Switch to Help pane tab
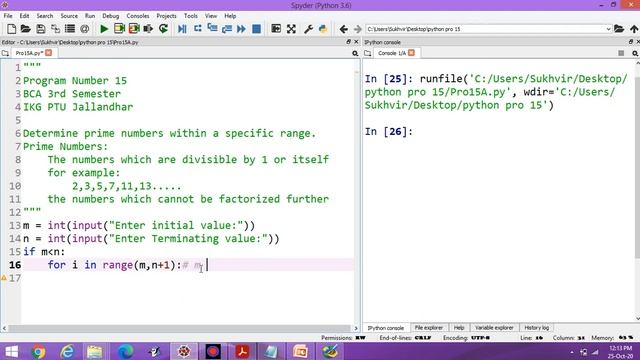Screen dimensions: 640x360 click(x=459, y=328)
